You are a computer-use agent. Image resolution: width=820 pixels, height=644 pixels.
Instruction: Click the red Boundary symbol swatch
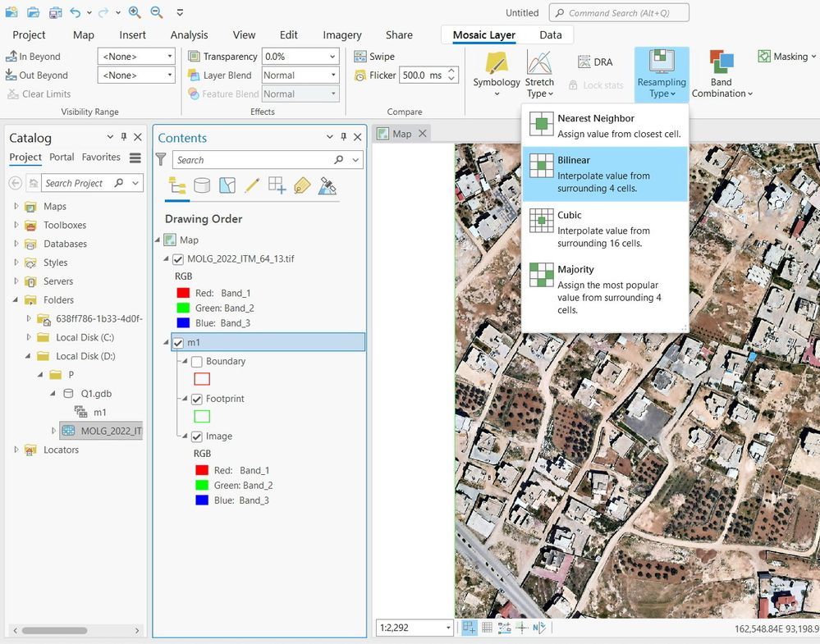coord(202,379)
